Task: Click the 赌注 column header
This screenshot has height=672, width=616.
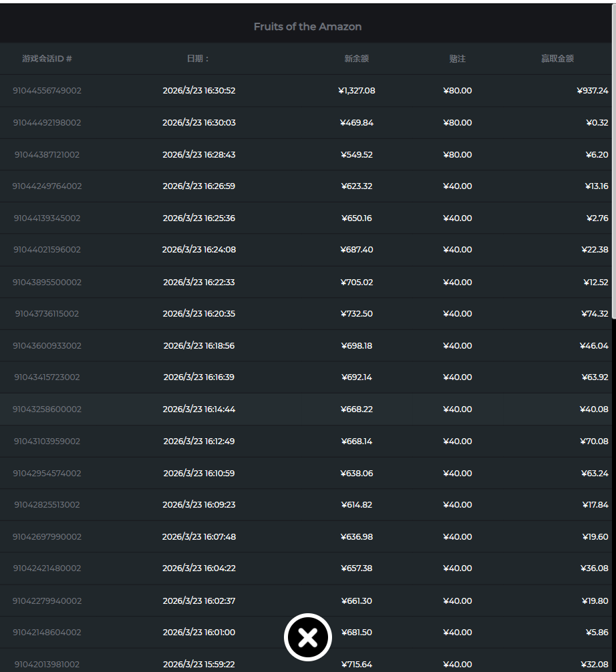Action: tap(457, 59)
